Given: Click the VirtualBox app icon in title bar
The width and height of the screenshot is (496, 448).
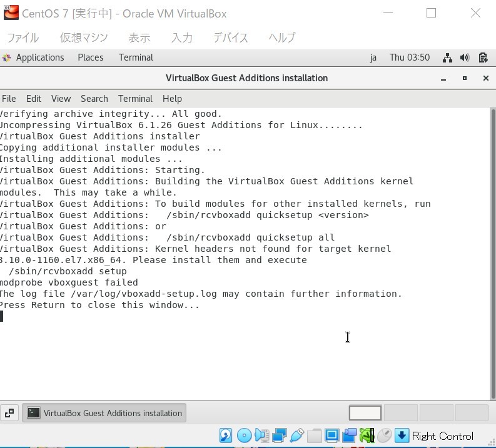Looking at the screenshot, I should point(11,12).
